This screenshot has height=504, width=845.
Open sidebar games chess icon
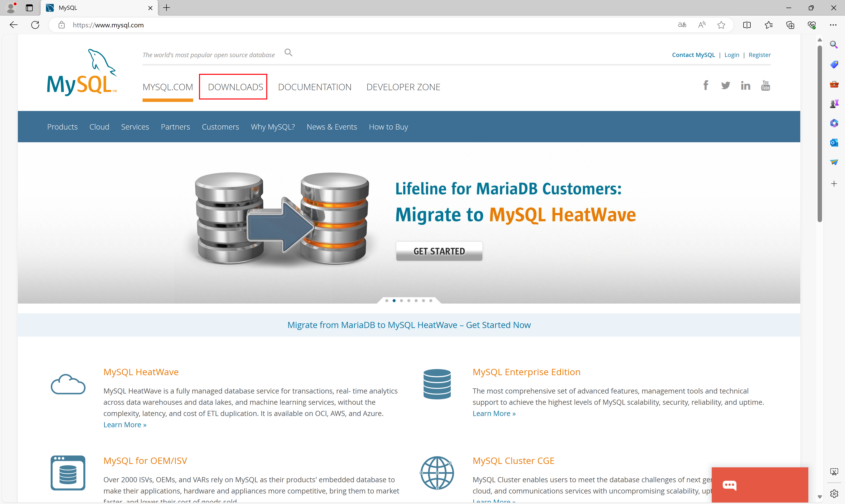point(834,104)
